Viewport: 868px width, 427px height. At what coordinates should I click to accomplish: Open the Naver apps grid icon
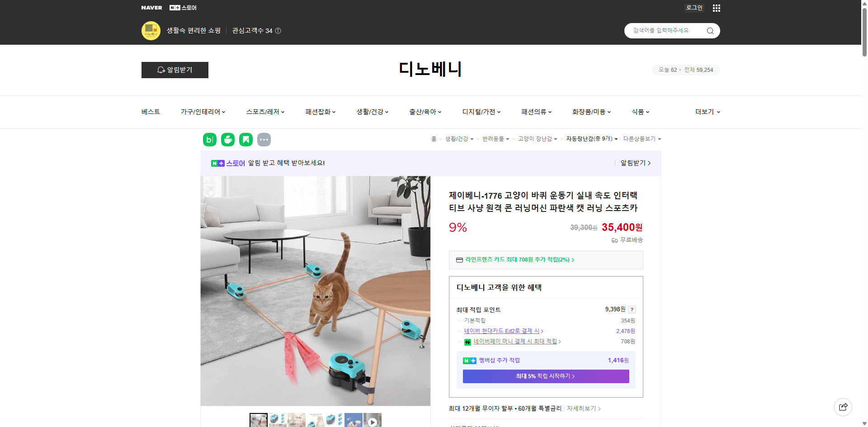(716, 8)
